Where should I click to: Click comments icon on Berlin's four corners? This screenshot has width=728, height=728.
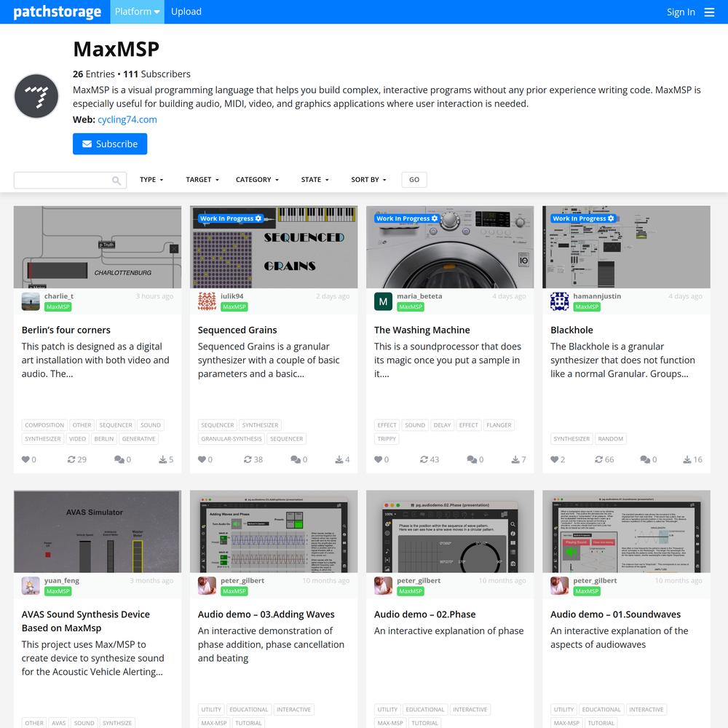[x=119, y=459]
